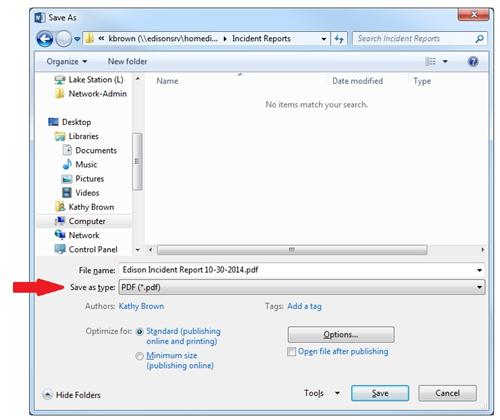
Task: Click the Cancel button
Action: click(x=447, y=393)
